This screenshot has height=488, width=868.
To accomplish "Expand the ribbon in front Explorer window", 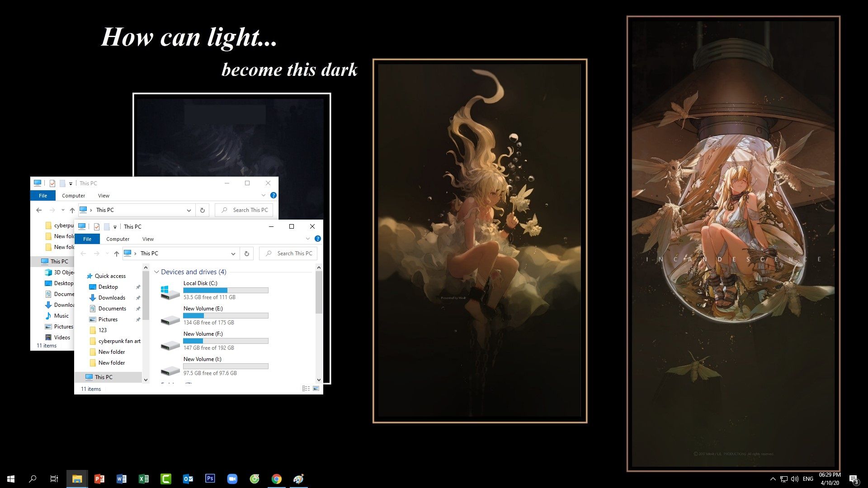I will [x=308, y=239].
